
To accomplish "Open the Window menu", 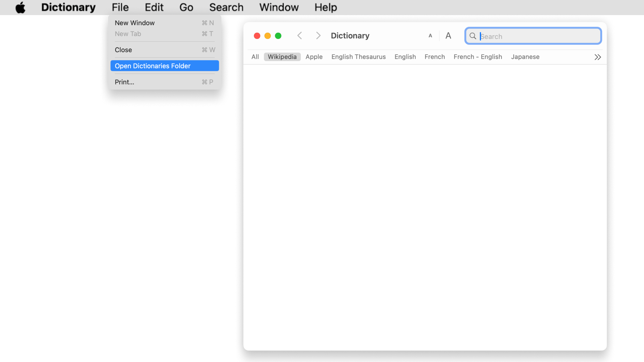I will 279,7.
